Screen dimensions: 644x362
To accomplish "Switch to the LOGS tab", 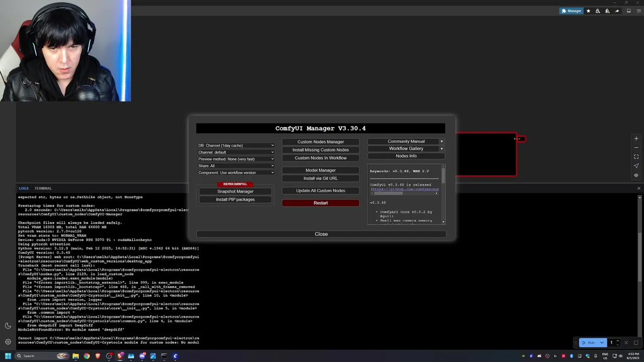I will 24,189.
